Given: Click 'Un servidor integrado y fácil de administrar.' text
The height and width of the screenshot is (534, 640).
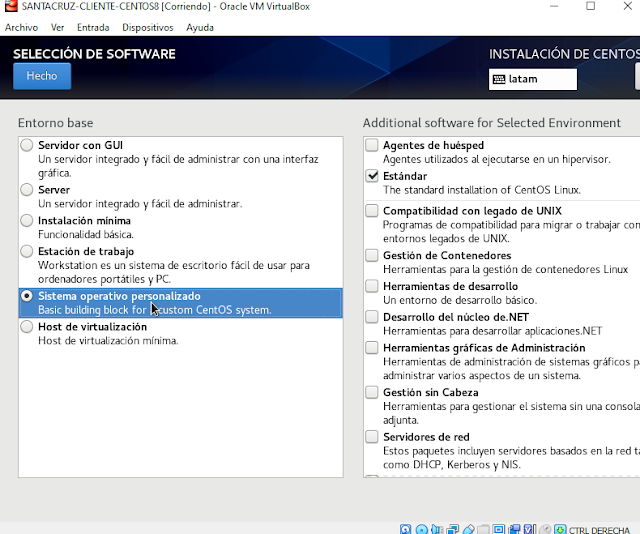Looking at the screenshot, I should point(140,203).
